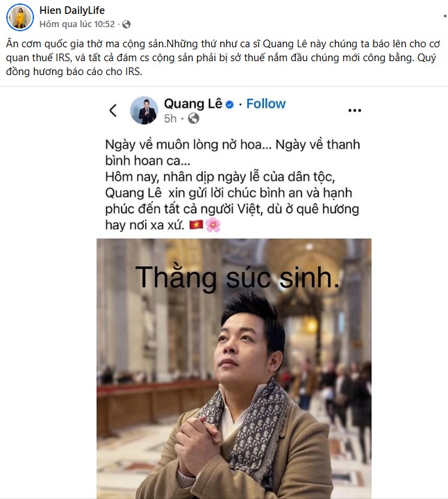Open the post timestamp Hôm qua lúc 10:52
The height and width of the screenshot is (499, 448).
pos(77,24)
